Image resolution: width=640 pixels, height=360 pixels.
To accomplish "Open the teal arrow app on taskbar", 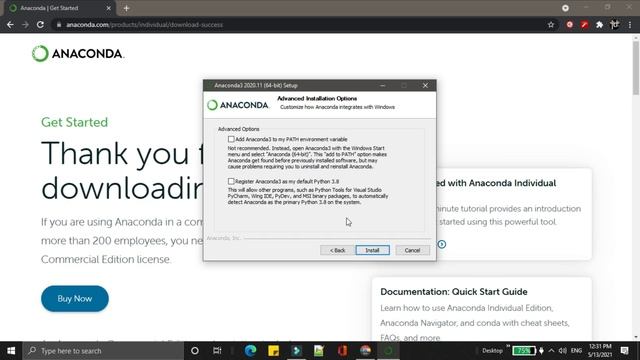I will pyautogui.click(x=296, y=351).
